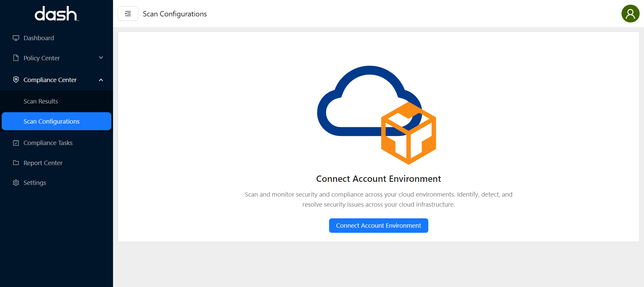Click the Compliance Tasks checklist icon

(x=16, y=143)
